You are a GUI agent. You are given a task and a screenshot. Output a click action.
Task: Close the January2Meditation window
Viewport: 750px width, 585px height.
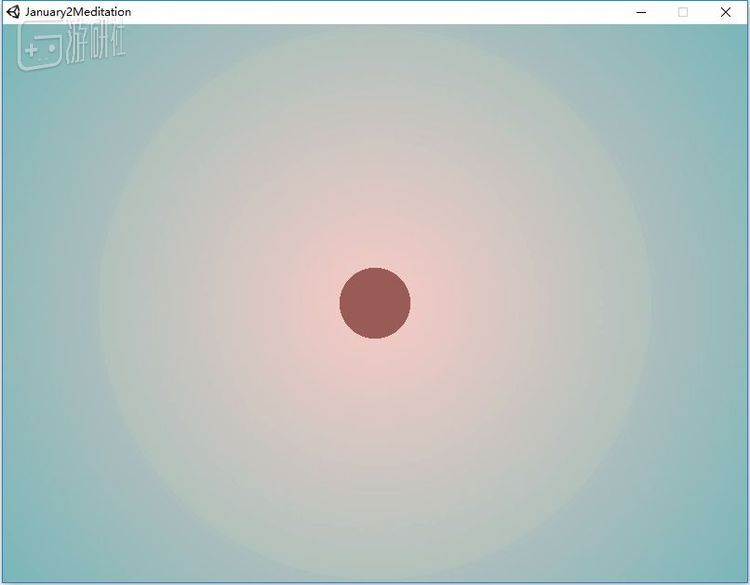pos(726,12)
